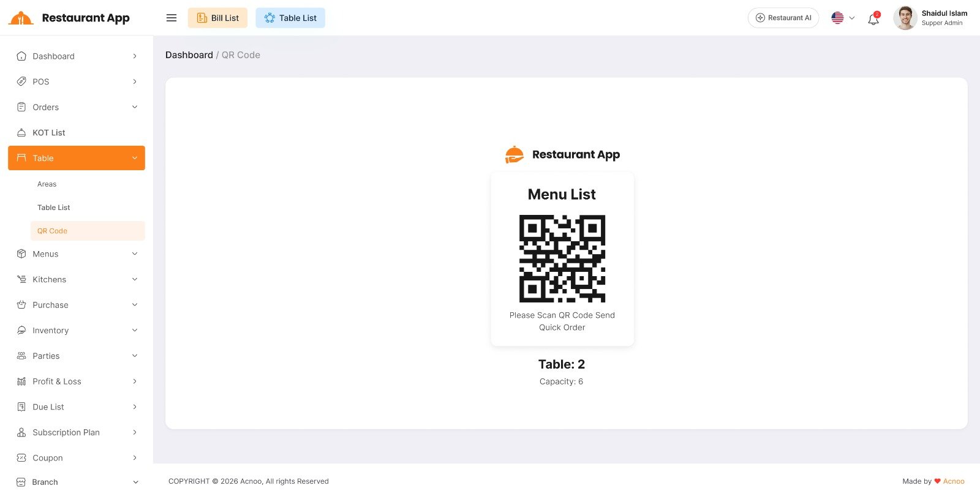
Task: Open KOT List menu label
Action: pos(49,133)
